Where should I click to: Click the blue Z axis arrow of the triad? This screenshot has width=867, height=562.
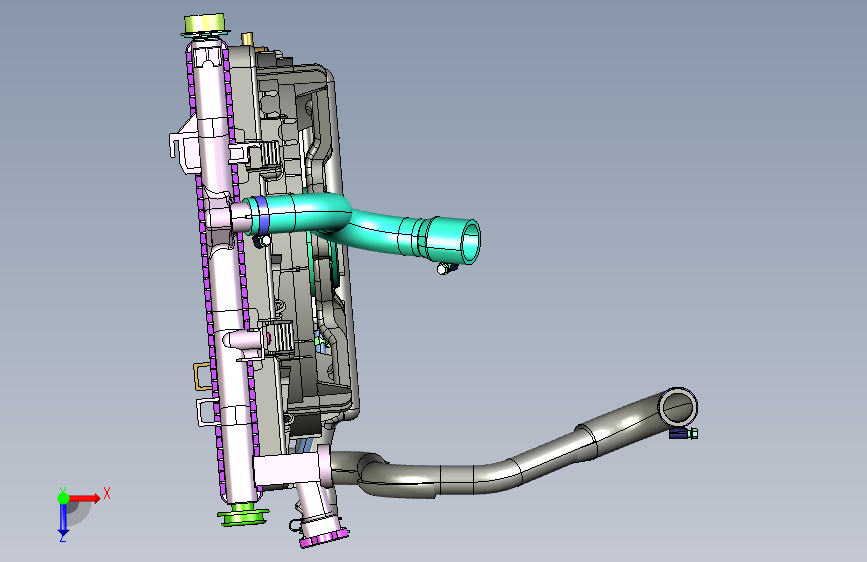coord(63,520)
